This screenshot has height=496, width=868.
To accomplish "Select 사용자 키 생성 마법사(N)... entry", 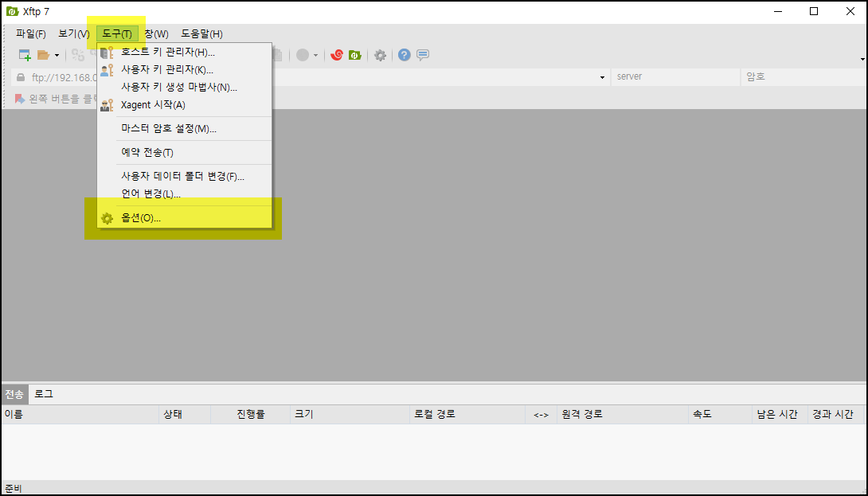I will pos(184,87).
